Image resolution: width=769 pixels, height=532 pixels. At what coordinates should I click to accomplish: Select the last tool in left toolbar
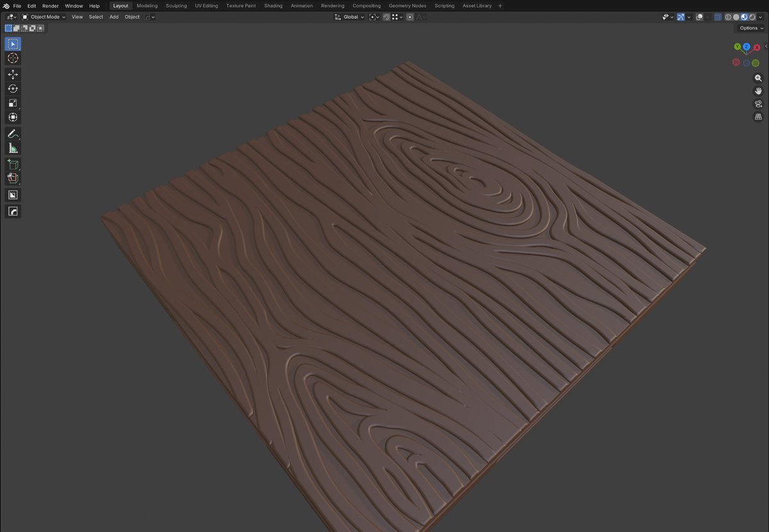[13, 211]
